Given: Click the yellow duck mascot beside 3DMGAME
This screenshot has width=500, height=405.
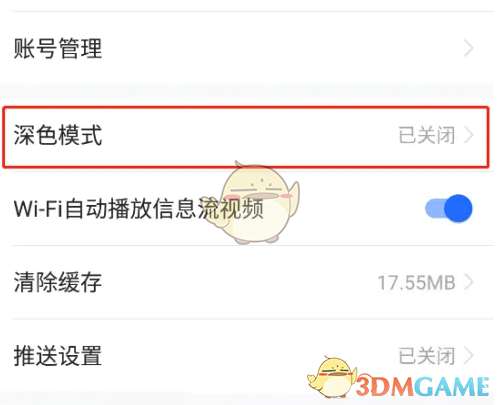Looking at the screenshot, I should click(x=332, y=377).
